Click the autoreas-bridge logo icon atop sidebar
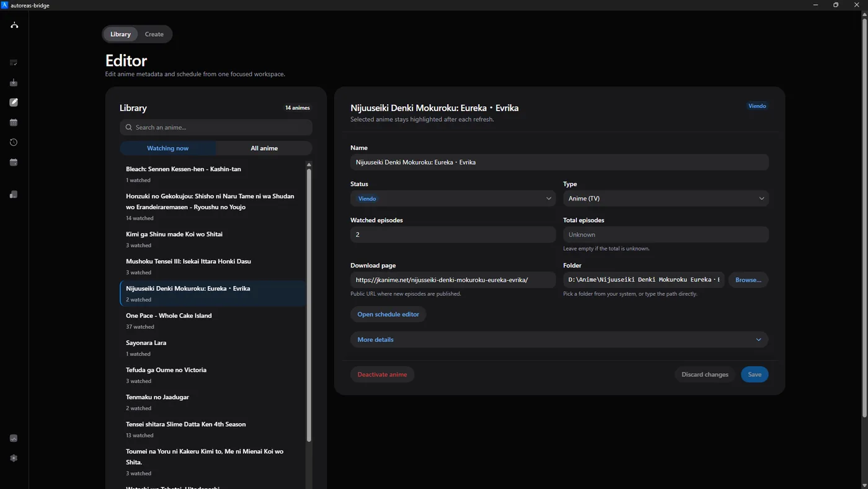868x489 pixels. coord(14,25)
